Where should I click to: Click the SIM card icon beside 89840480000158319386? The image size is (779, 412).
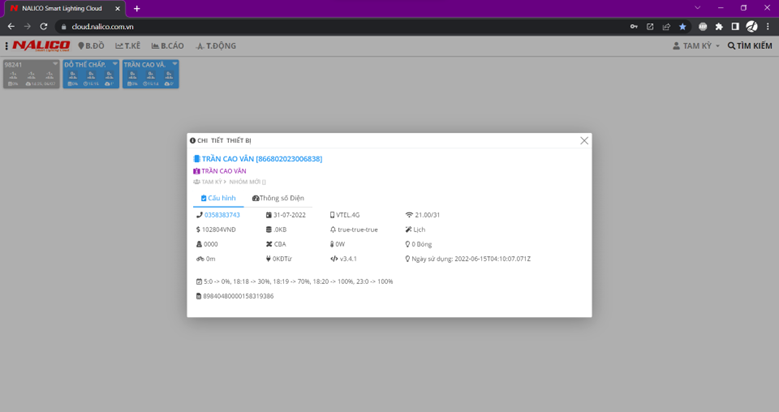pos(199,296)
